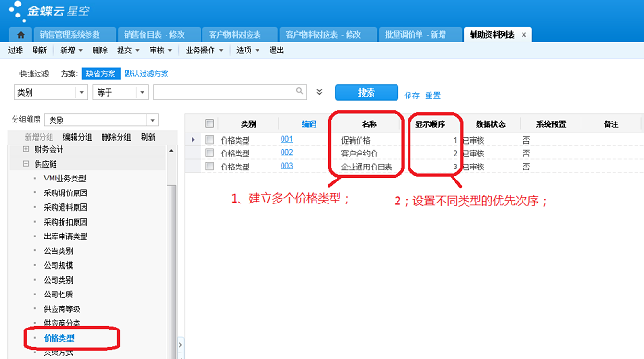Expand the 选项 toolbar dropdown
Viewport: 644px width, 359px height.
257,50
